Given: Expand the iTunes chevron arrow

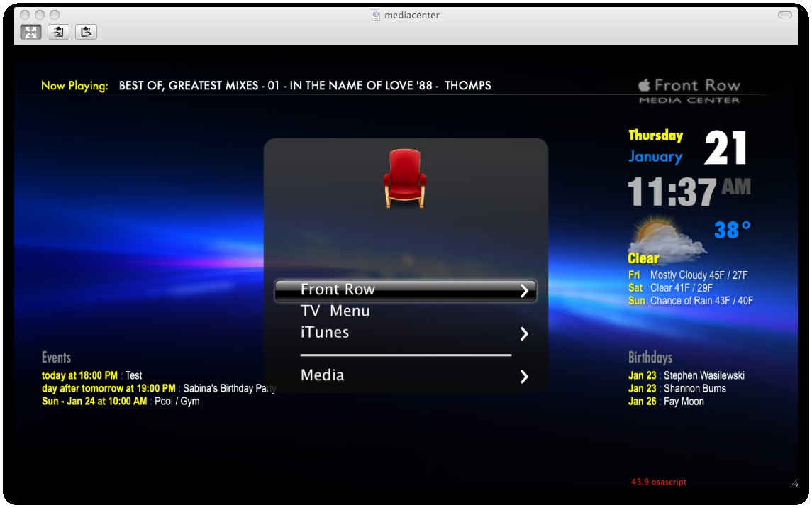Looking at the screenshot, I should tap(524, 333).
